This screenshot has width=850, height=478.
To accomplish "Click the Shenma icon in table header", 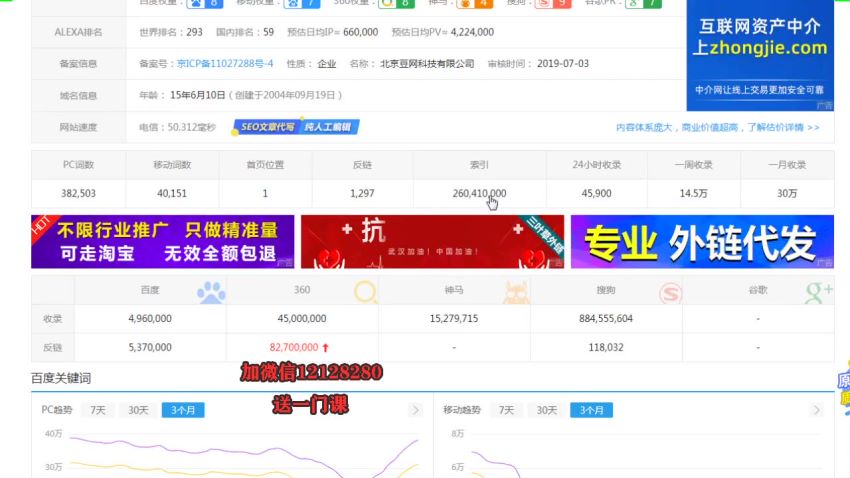I will [x=516, y=292].
